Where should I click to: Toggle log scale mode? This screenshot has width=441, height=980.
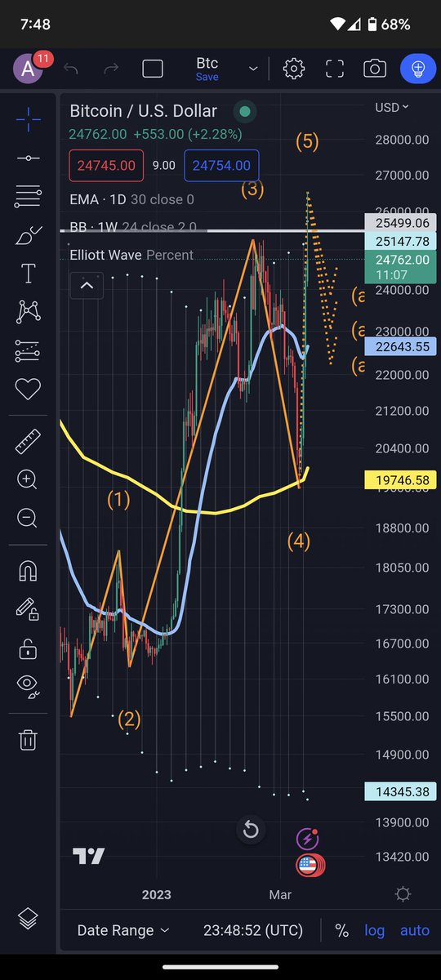click(x=374, y=930)
